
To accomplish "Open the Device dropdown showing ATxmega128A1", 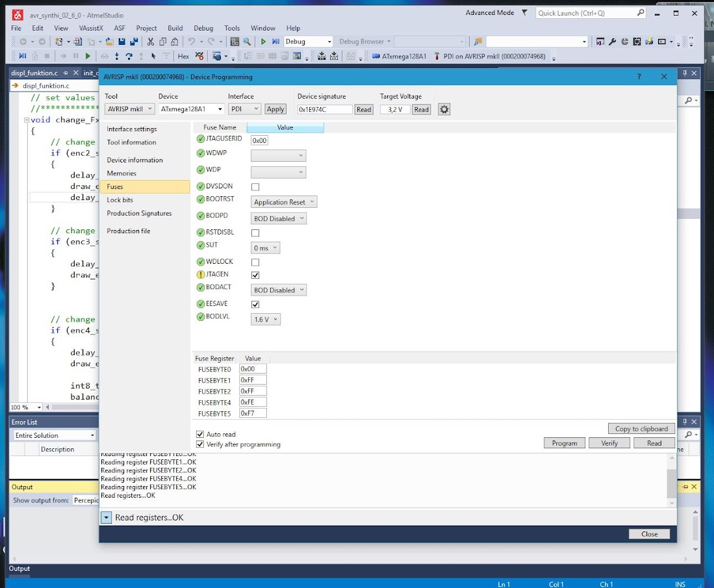I will 191,109.
